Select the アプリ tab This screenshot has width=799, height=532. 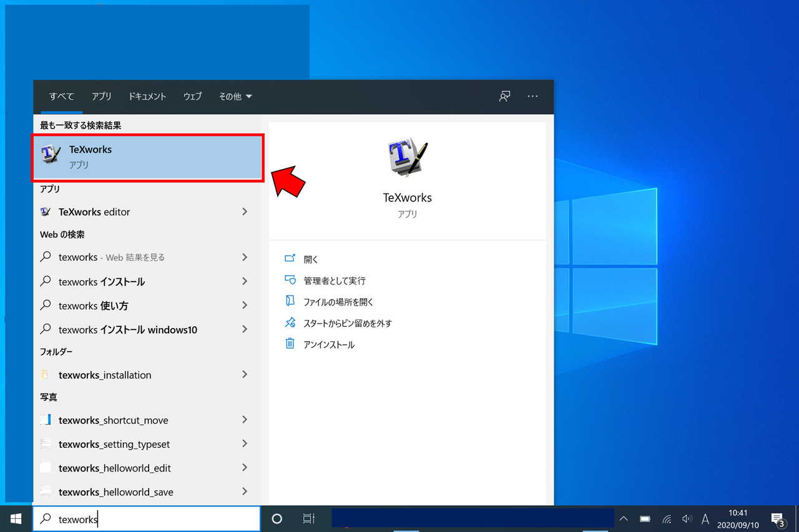click(x=101, y=96)
